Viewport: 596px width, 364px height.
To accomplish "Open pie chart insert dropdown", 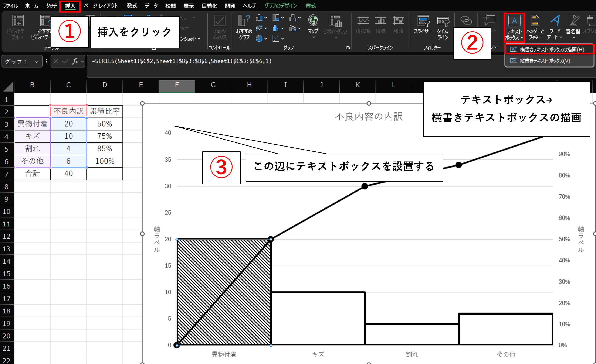I will (261, 39).
